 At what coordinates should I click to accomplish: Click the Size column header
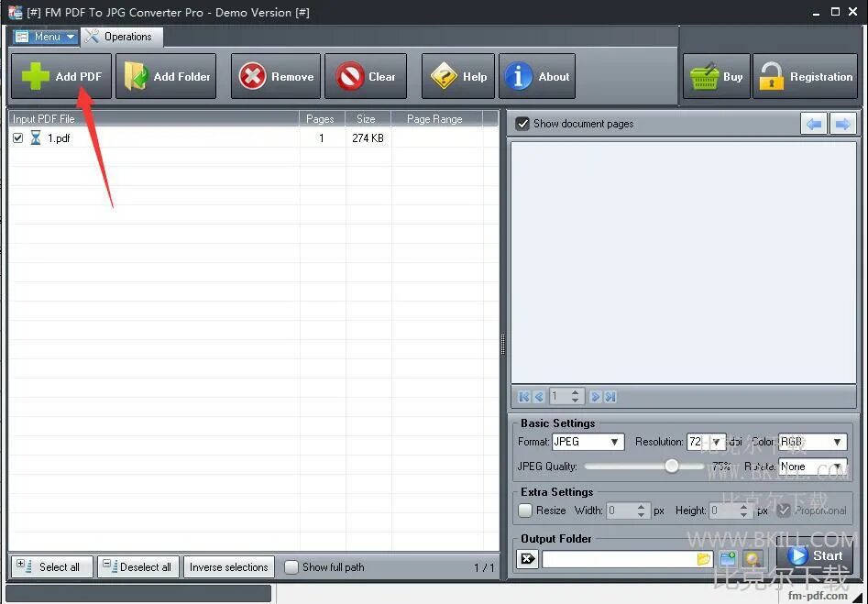[x=368, y=118]
